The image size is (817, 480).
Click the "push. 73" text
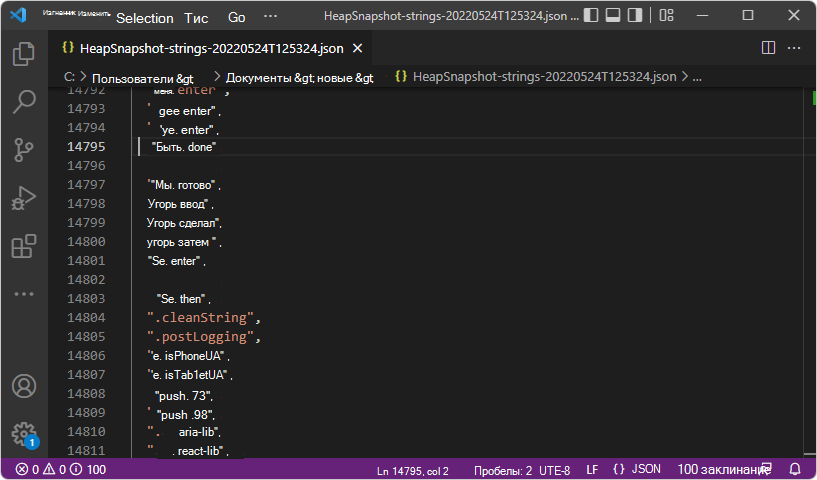pyautogui.click(x=183, y=396)
